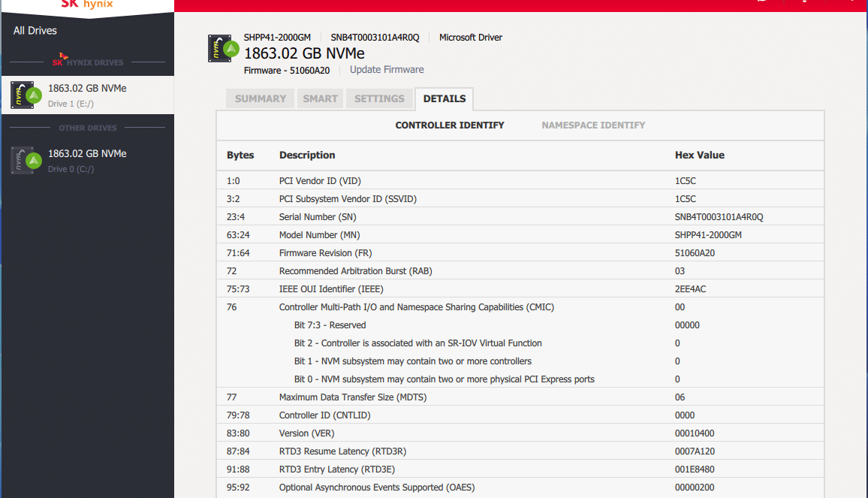Click the 001E8480 hex value

695,469
